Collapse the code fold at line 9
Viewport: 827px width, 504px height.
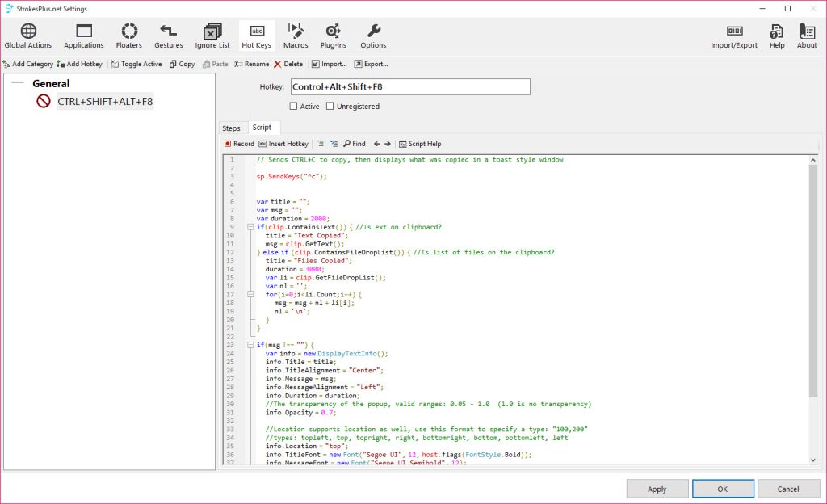pyautogui.click(x=250, y=227)
